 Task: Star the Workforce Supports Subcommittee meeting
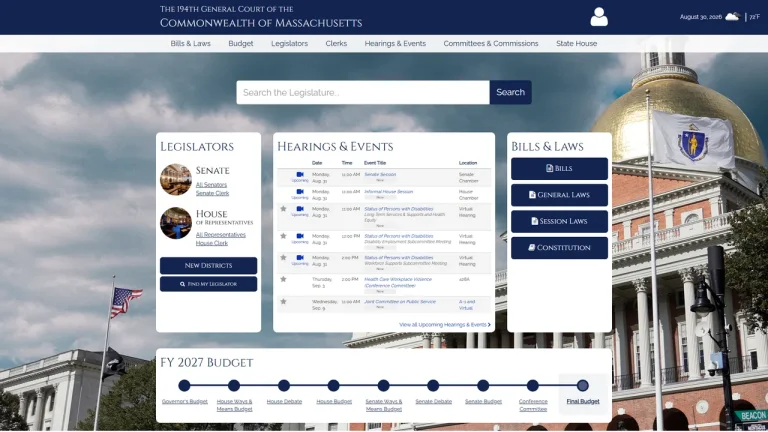pos(283,257)
